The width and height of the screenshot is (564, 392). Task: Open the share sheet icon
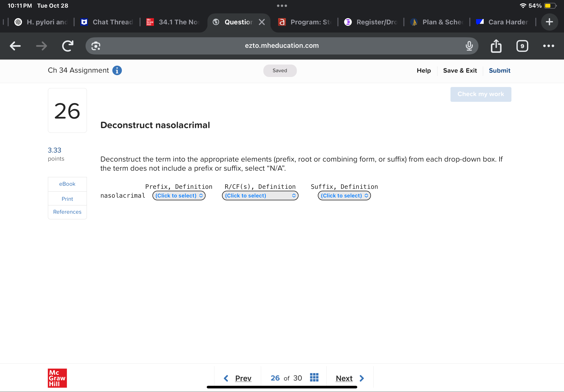(x=496, y=46)
